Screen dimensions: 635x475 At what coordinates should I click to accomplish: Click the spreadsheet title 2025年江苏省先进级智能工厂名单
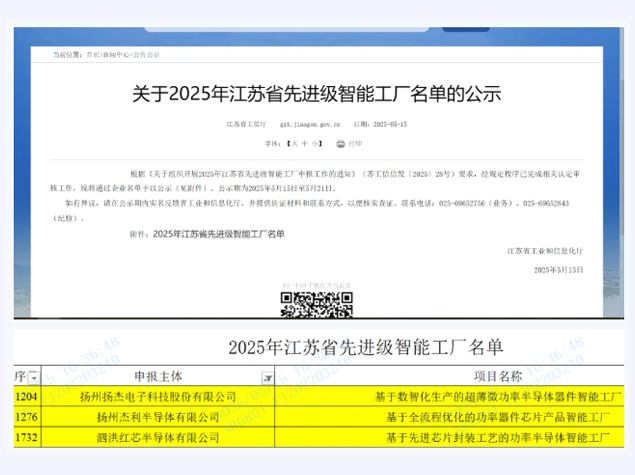coord(366,347)
